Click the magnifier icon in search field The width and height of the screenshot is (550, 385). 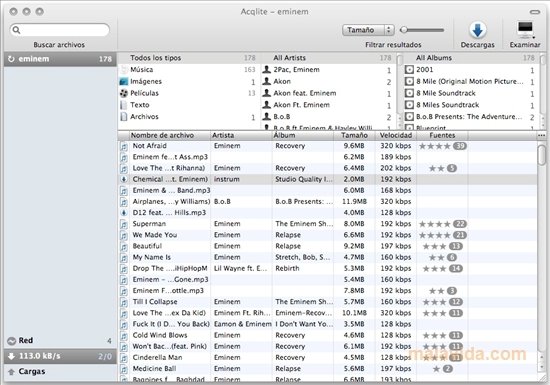(x=16, y=30)
